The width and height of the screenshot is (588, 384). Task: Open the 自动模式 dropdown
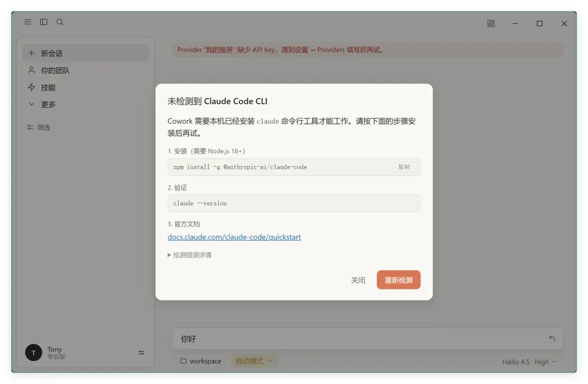(x=254, y=361)
